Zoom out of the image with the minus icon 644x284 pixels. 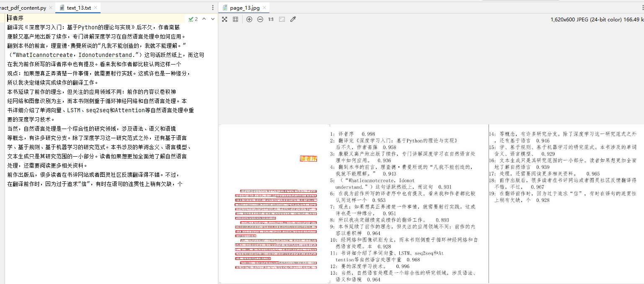click(260, 19)
